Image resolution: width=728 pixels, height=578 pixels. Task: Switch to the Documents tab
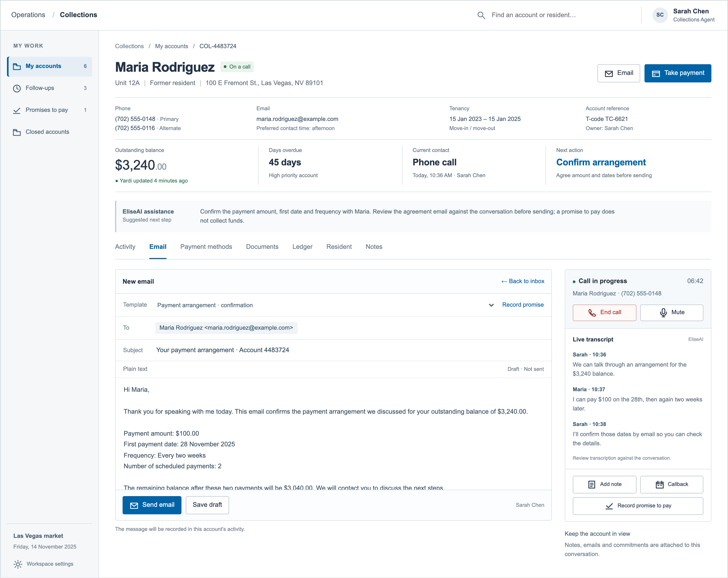point(262,247)
